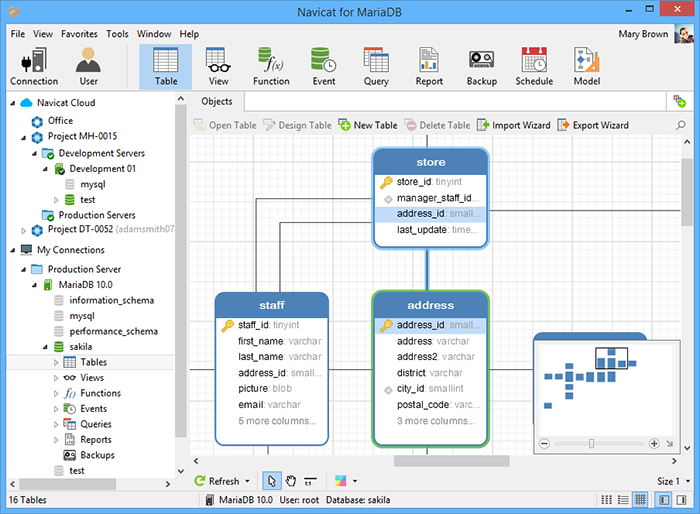Open the Backup toolbar icon
This screenshot has height=514, width=700.
pos(482,67)
